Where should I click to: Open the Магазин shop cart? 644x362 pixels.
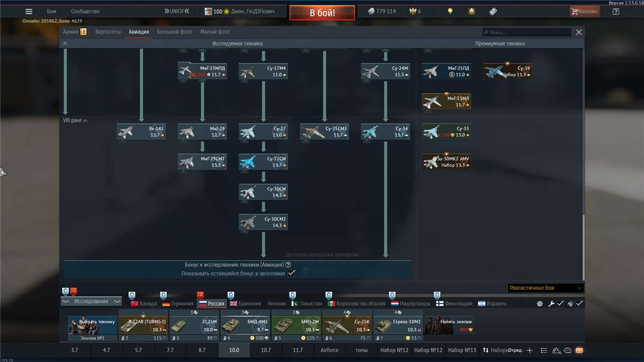(584, 11)
